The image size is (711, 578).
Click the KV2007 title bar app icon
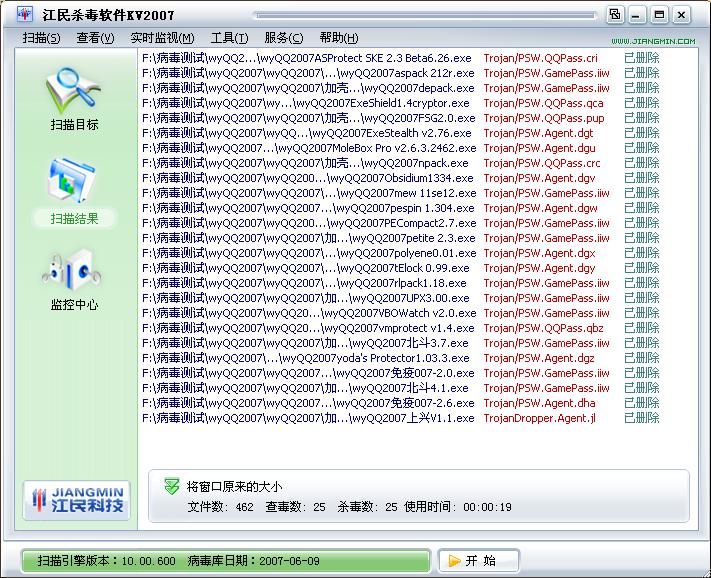[24, 14]
